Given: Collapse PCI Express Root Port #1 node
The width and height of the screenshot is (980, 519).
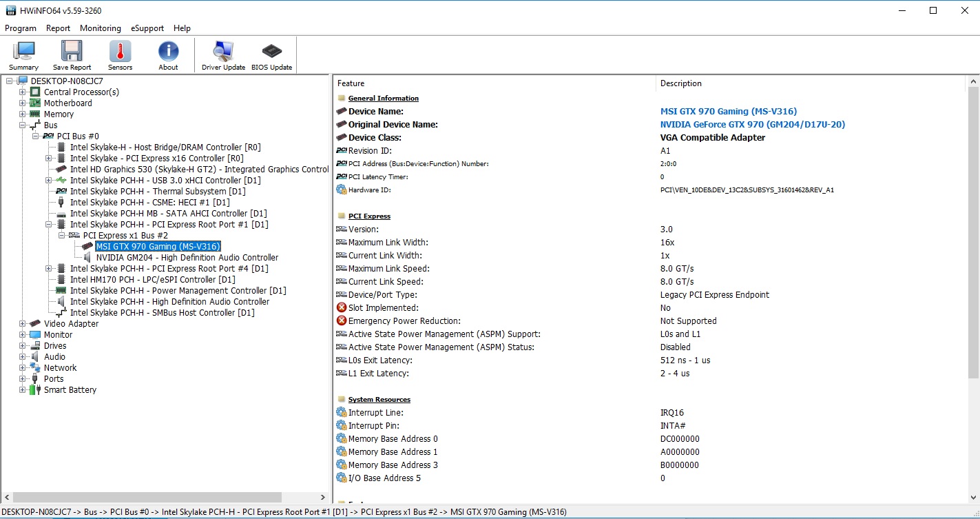Looking at the screenshot, I should tap(49, 225).
